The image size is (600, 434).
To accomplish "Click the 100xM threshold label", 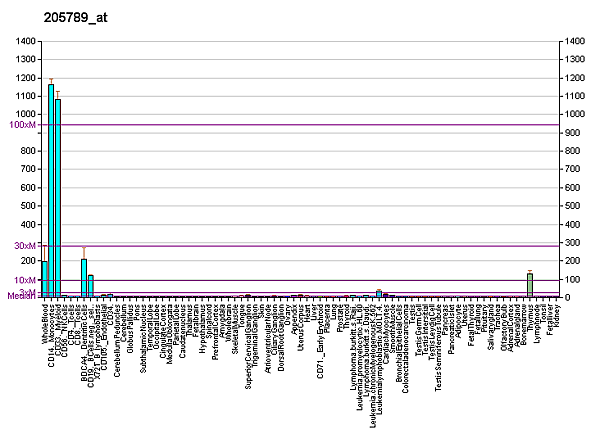I will pyautogui.click(x=22, y=125).
